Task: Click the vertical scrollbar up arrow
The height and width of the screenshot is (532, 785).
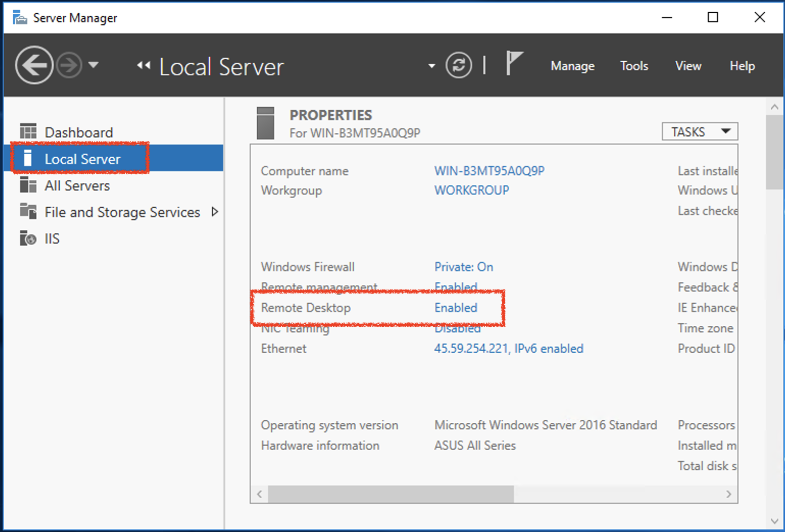Action: pyautogui.click(x=774, y=107)
